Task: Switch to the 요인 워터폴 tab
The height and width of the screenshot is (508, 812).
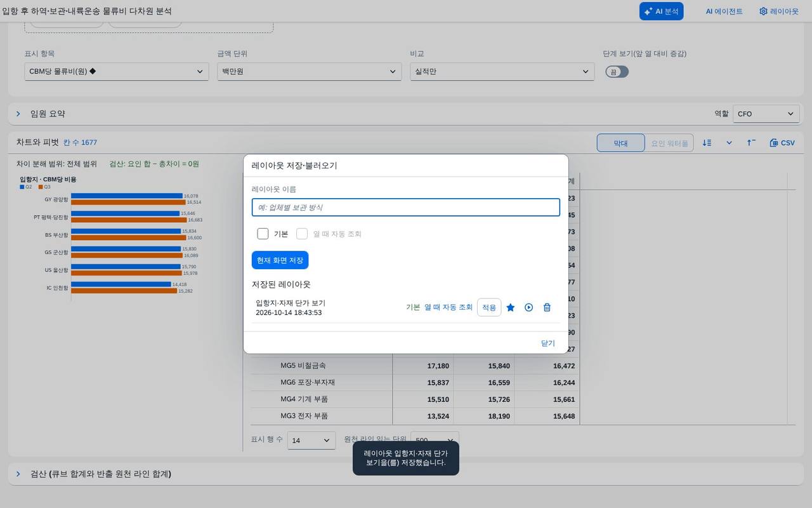Action: [x=669, y=143]
